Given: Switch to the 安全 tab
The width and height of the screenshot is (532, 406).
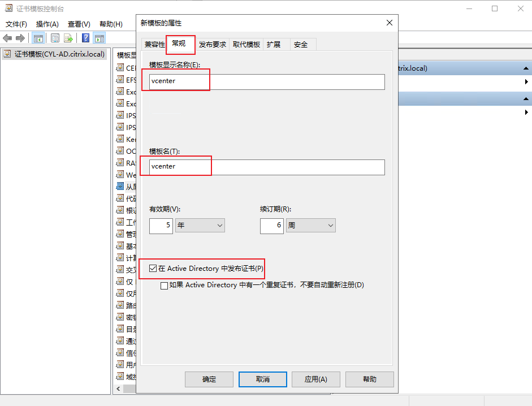Looking at the screenshot, I should point(301,44).
